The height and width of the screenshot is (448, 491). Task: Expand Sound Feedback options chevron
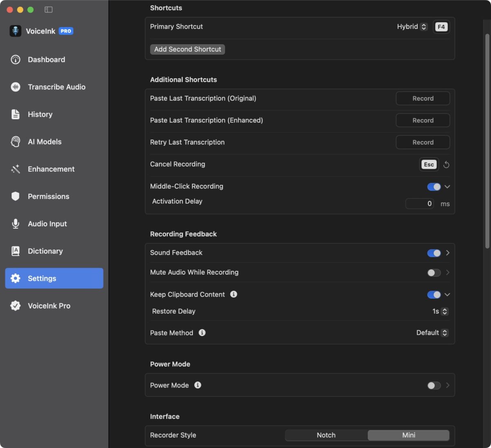pyautogui.click(x=448, y=253)
